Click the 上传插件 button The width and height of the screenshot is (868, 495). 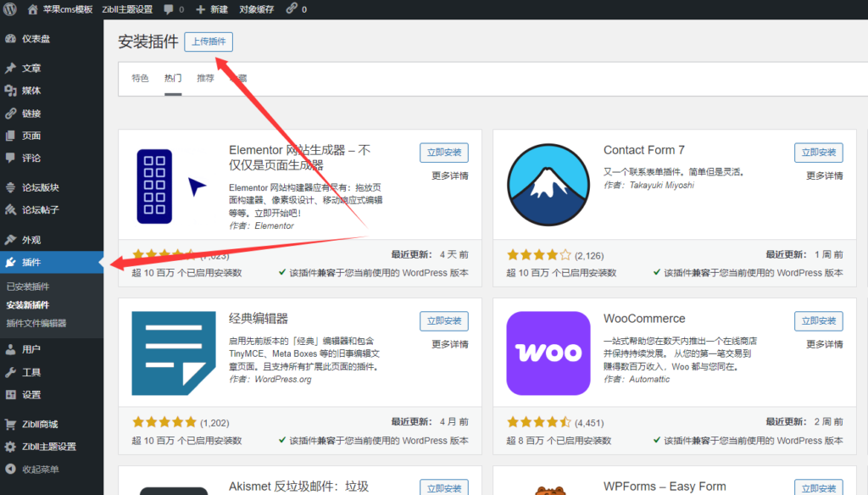pyautogui.click(x=209, y=42)
